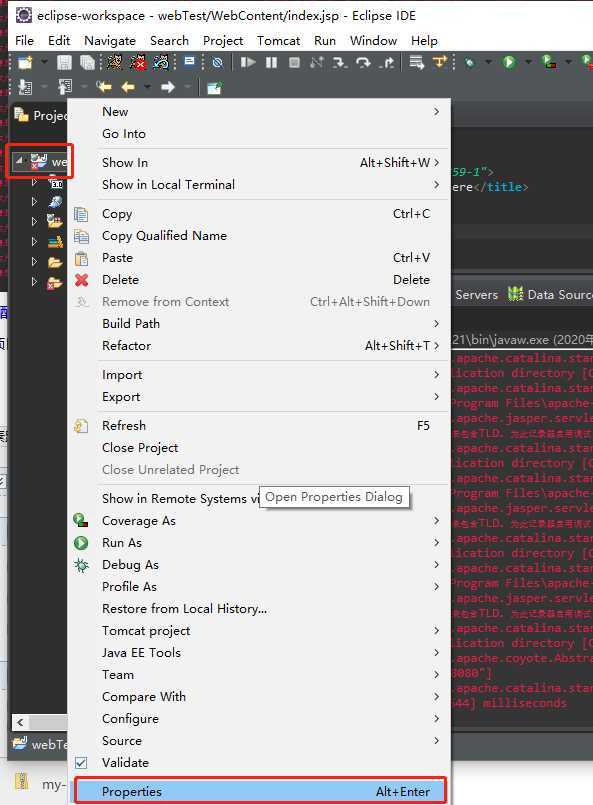Click the Drop to Frame icon
Image resolution: width=593 pixels, height=805 pixels.
[416, 63]
